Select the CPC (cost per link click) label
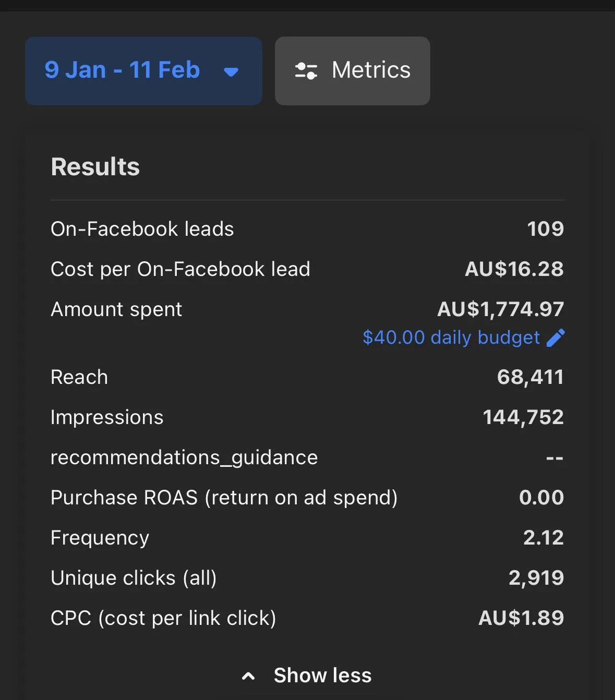The image size is (615, 700). 163,618
